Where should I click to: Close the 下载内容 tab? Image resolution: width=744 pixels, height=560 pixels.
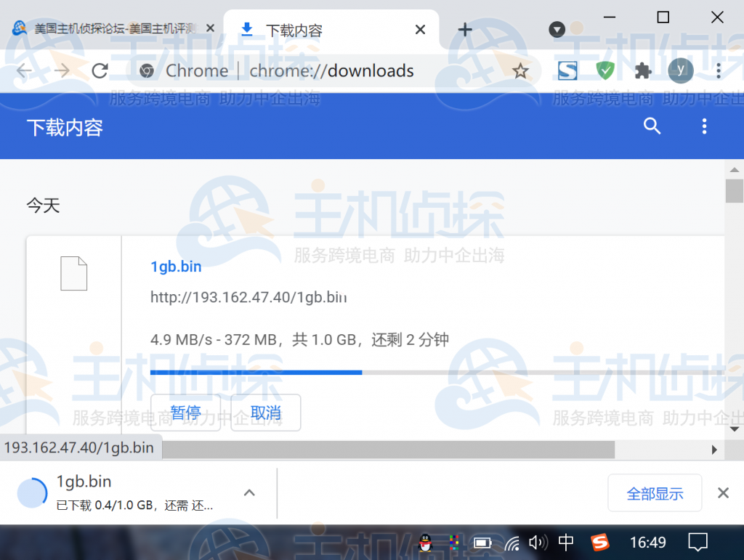coord(420,30)
